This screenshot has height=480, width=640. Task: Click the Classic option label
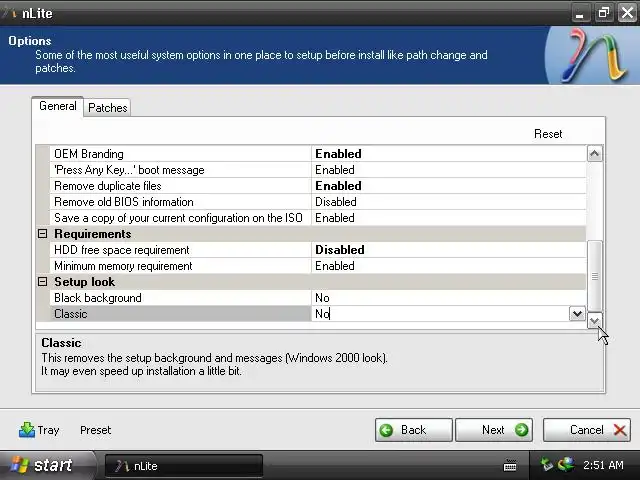[71, 314]
